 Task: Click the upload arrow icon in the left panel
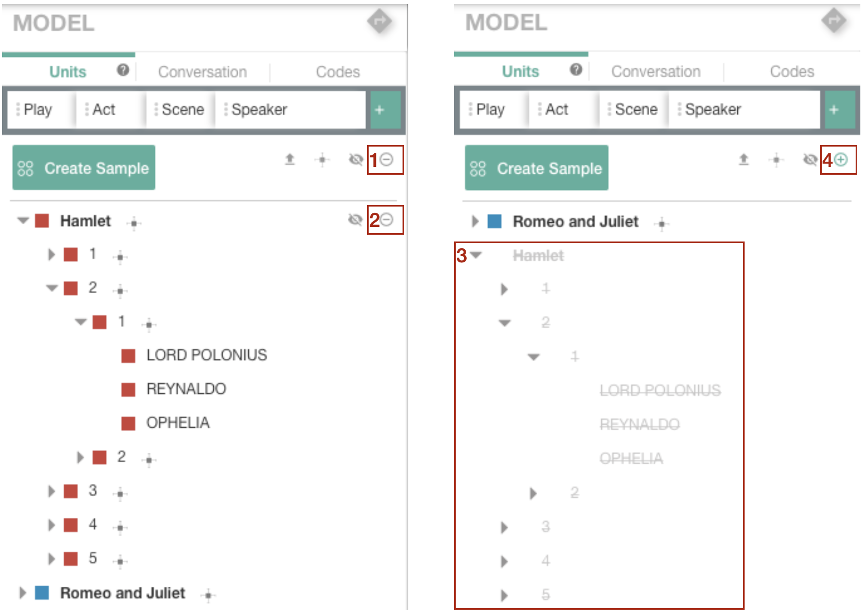coord(290,159)
